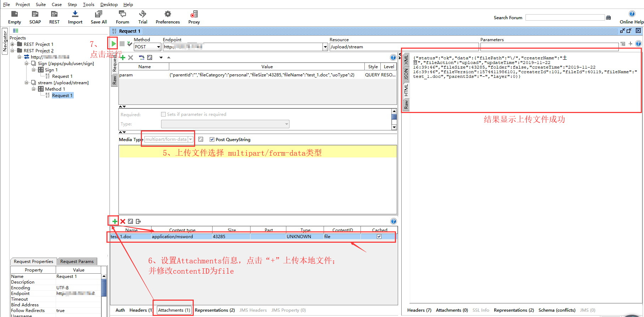
Task: Open Preferences gear icon
Action: (x=167, y=14)
